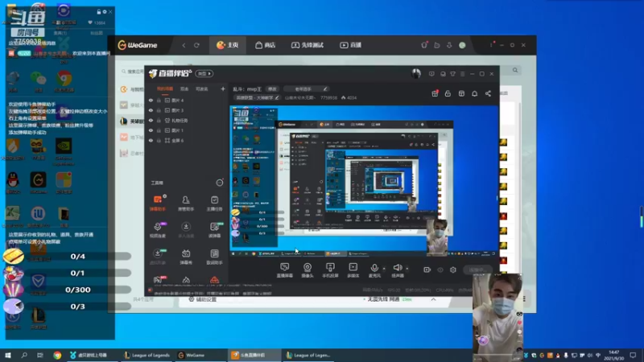Click the unlock padlock icon beside the bell
The width and height of the screenshot is (644, 362).
448,93
